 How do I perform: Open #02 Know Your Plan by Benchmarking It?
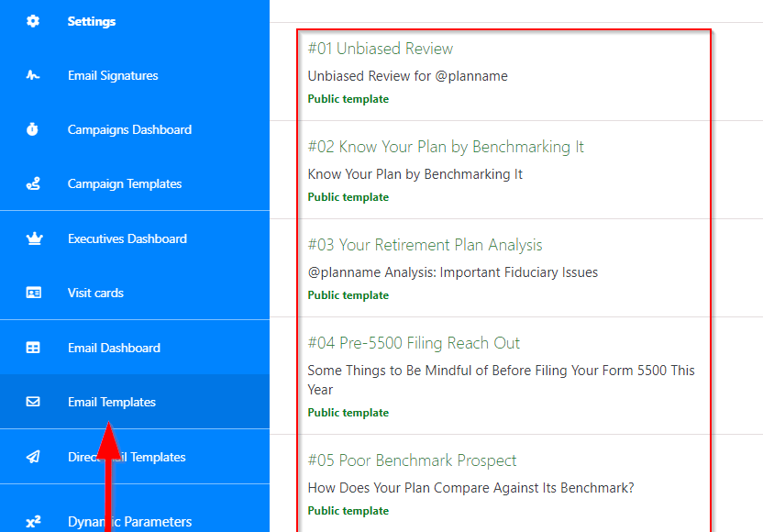coord(446,147)
